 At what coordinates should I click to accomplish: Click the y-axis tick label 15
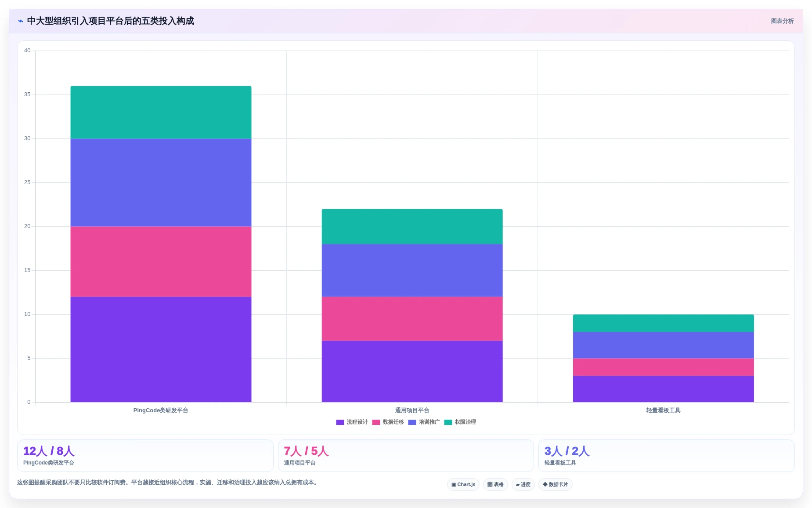click(27, 270)
